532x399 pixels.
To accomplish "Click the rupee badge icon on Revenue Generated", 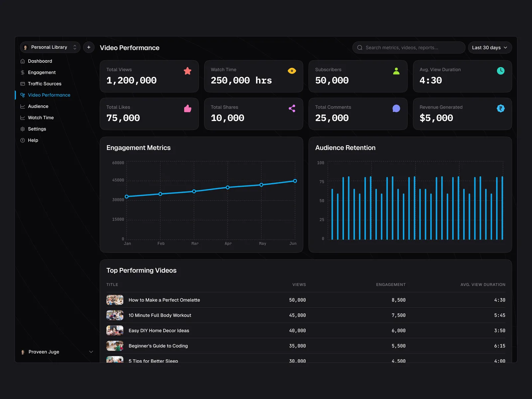I will pos(500,108).
